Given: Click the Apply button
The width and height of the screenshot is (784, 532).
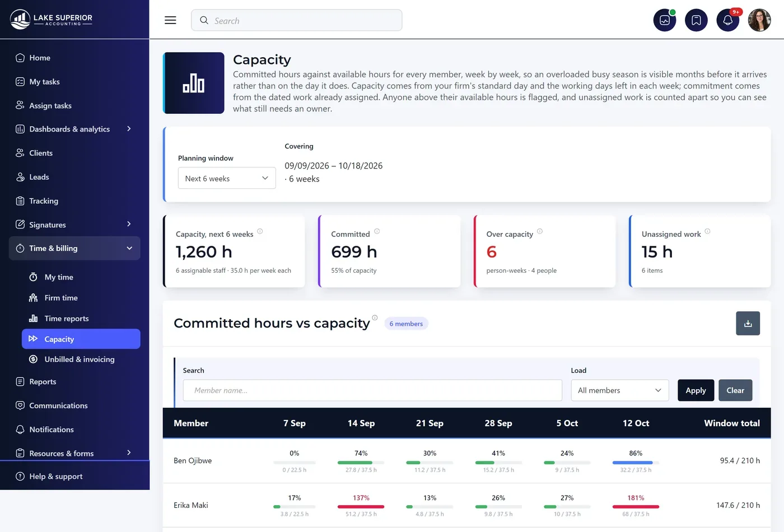Looking at the screenshot, I should pos(696,390).
